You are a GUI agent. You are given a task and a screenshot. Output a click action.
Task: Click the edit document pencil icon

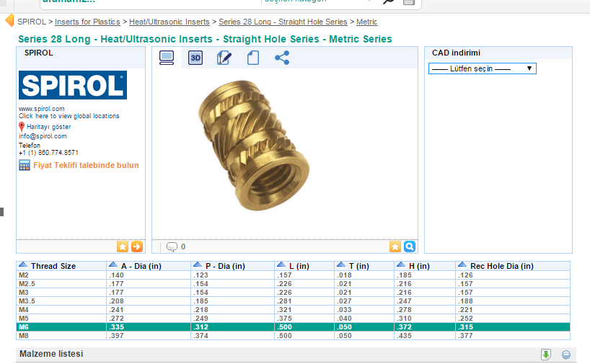224,58
